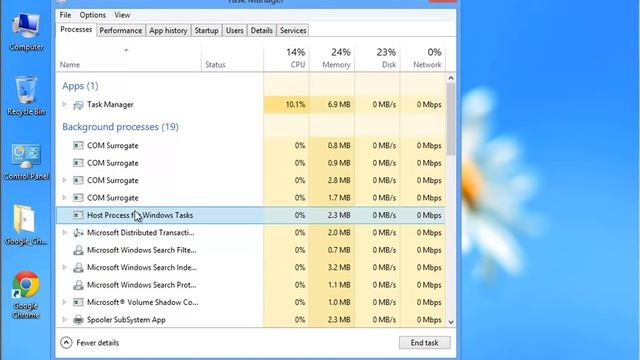
Task: Switch to the Users tab
Action: tap(235, 31)
